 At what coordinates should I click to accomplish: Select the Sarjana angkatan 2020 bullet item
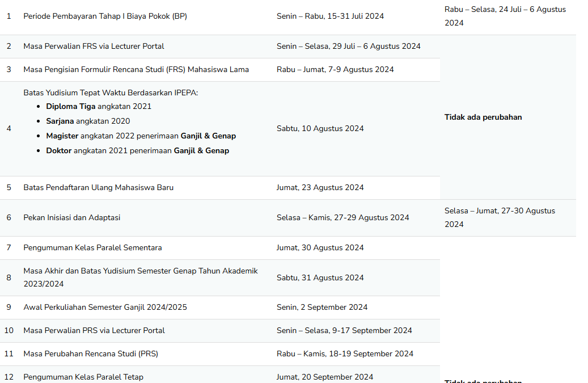tap(88, 121)
